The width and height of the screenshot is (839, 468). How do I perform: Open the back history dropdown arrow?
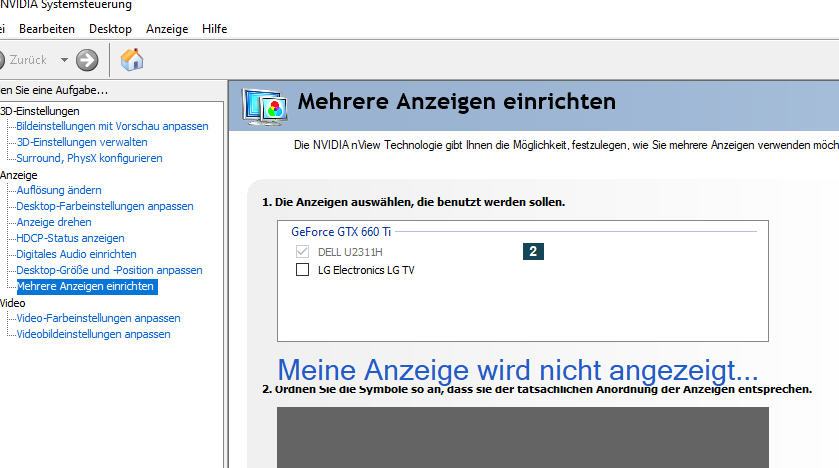tap(64, 60)
